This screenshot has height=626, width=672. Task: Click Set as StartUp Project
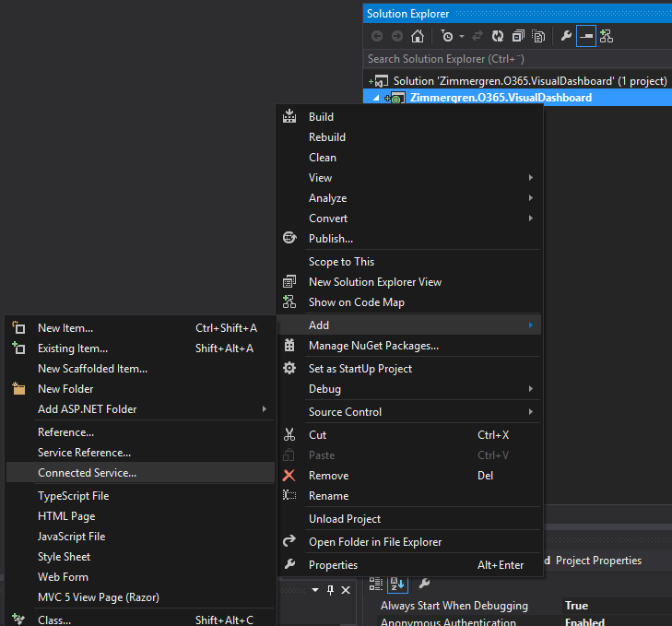(x=409, y=369)
